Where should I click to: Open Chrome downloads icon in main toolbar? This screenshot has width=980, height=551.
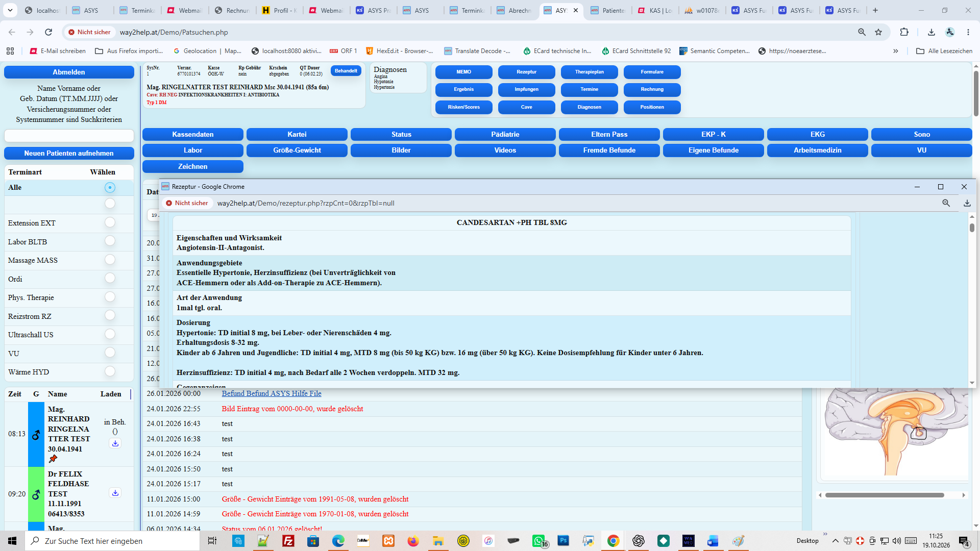tap(932, 32)
